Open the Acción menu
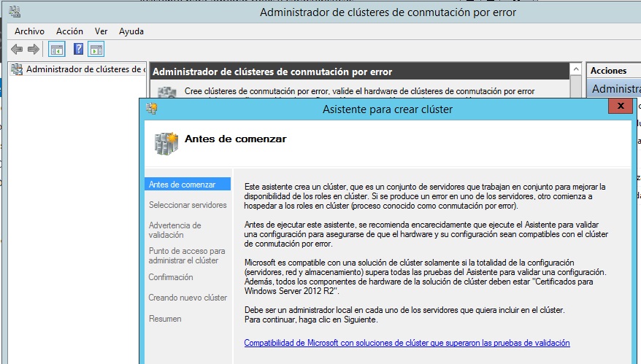The image size is (641, 364). (x=69, y=31)
